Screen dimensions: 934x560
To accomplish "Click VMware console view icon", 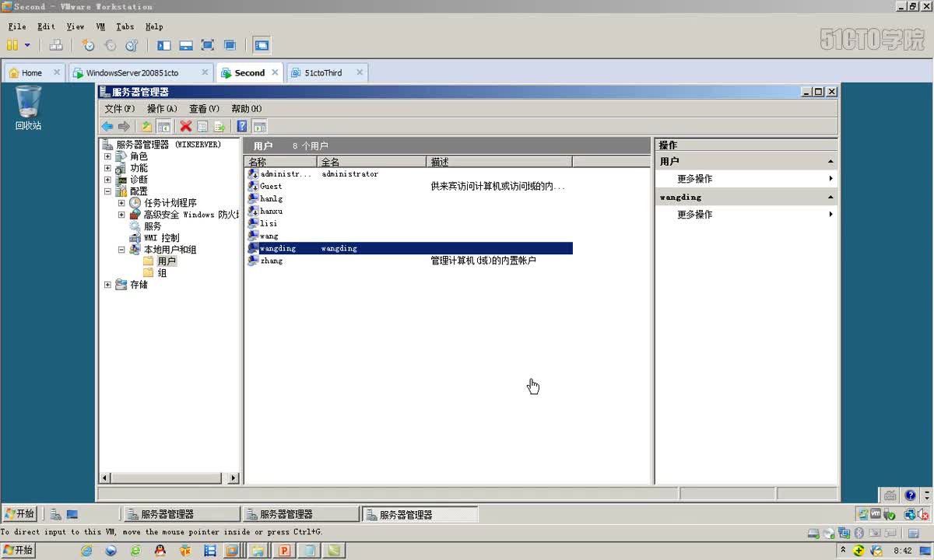I will pos(262,46).
